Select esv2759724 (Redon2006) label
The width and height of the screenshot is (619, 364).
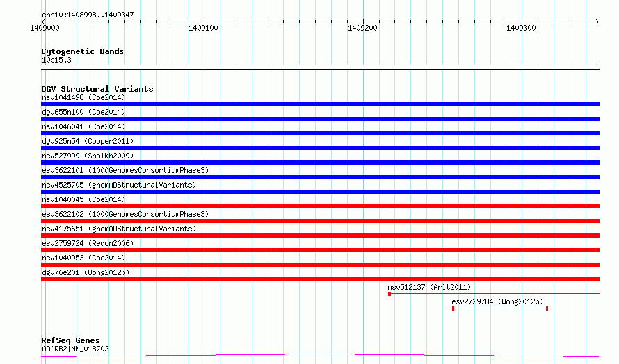click(88, 243)
